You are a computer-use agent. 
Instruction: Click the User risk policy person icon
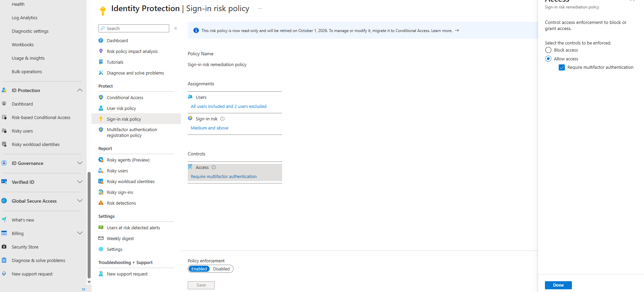(x=101, y=108)
